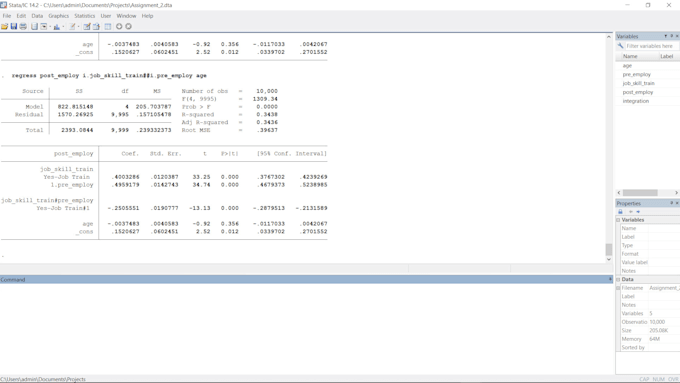Click the Observations value 10,000 in Properties
680x383 pixels.
pyautogui.click(x=657, y=322)
